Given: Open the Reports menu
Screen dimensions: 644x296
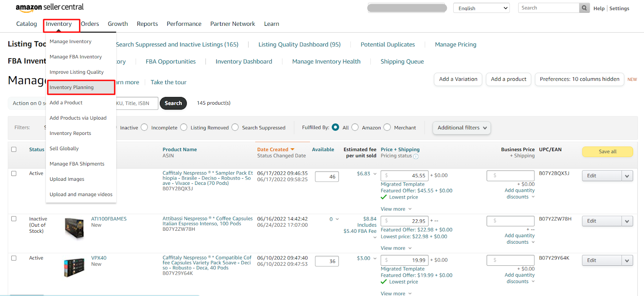Looking at the screenshot, I should tap(147, 24).
